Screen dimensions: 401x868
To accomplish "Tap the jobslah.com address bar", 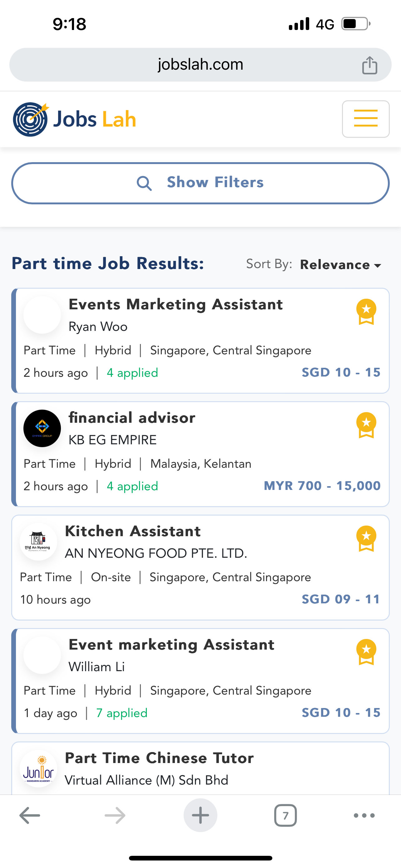I will pyautogui.click(x=200, y=65).
